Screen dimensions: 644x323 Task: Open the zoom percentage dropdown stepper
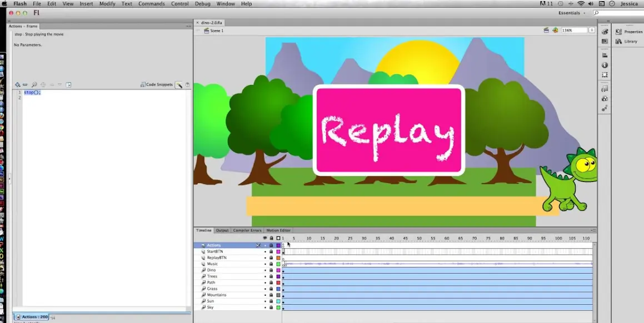click(x=592, y=30)
